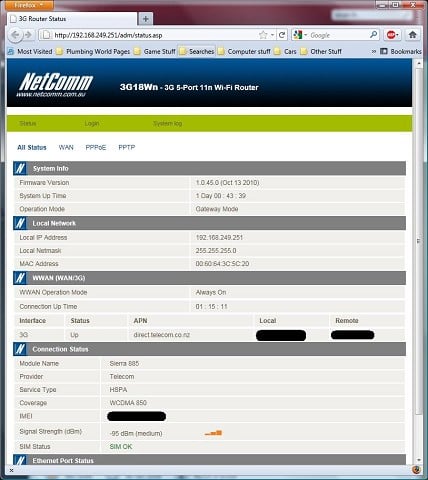Bookmark this page using the star icon

(x=263, y=35)
